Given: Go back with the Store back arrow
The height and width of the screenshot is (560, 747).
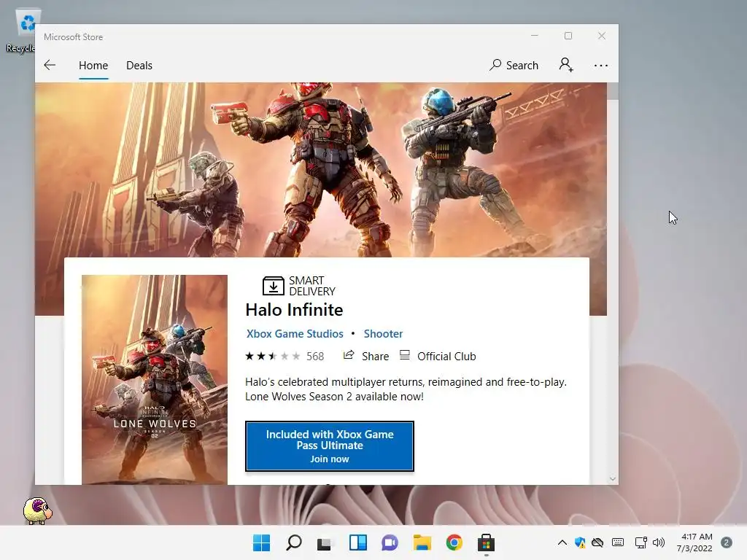Looking at the screenshot, I should (50, 65).
